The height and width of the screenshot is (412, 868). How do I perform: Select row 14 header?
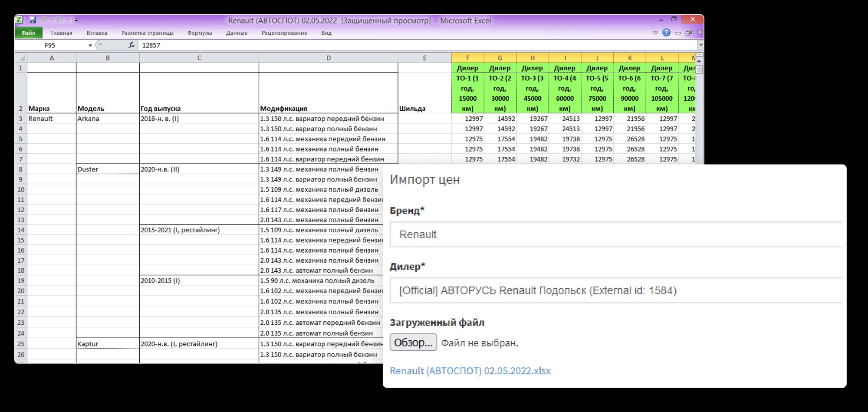(21, 230)
